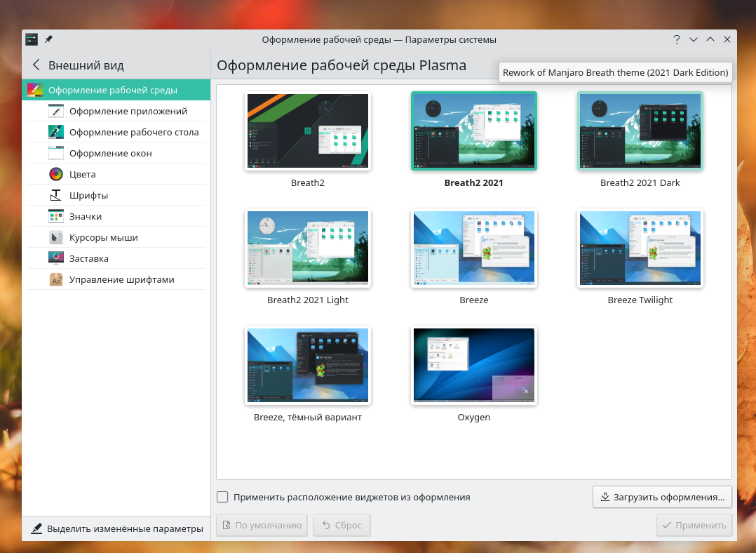This screenshot has width=756, height=553.
Task: Click the Управление шрифтами font manager icon
Action: (x=56, y=279)
